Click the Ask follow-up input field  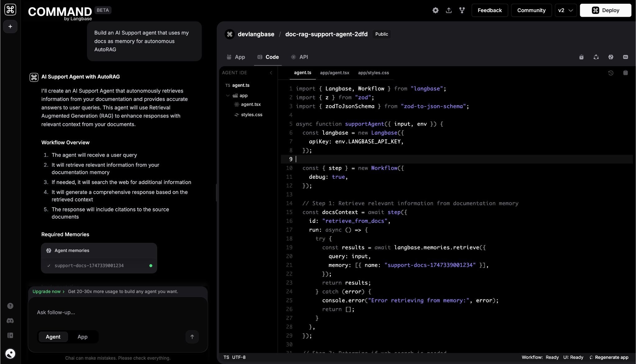pyautogui.click(x=117, y=312)
